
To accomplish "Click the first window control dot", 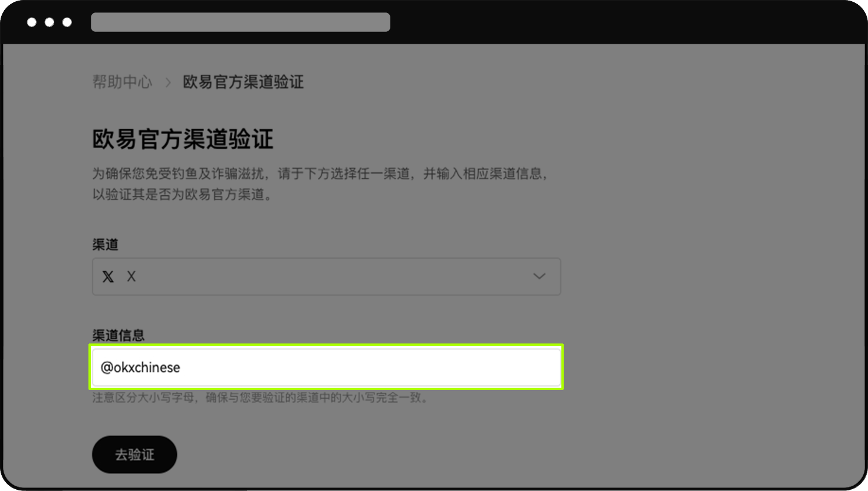I will click(32, 22).
